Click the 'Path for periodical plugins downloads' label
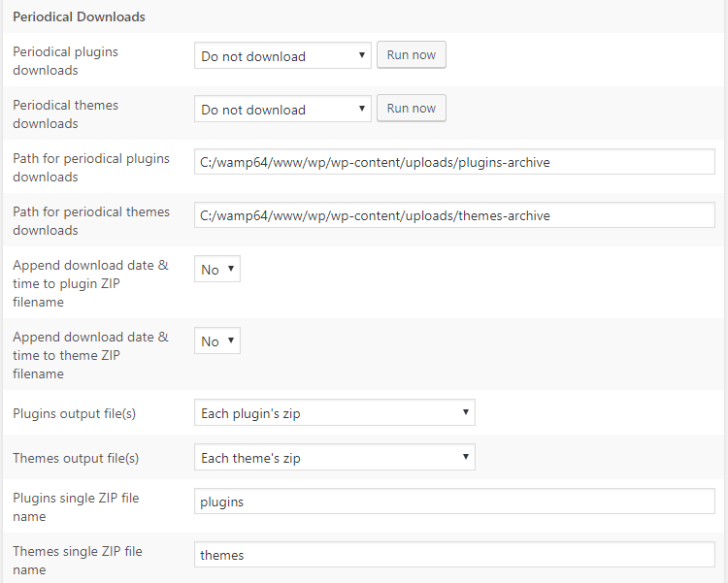This screenshot has height=583, width=728. point(91,168)
